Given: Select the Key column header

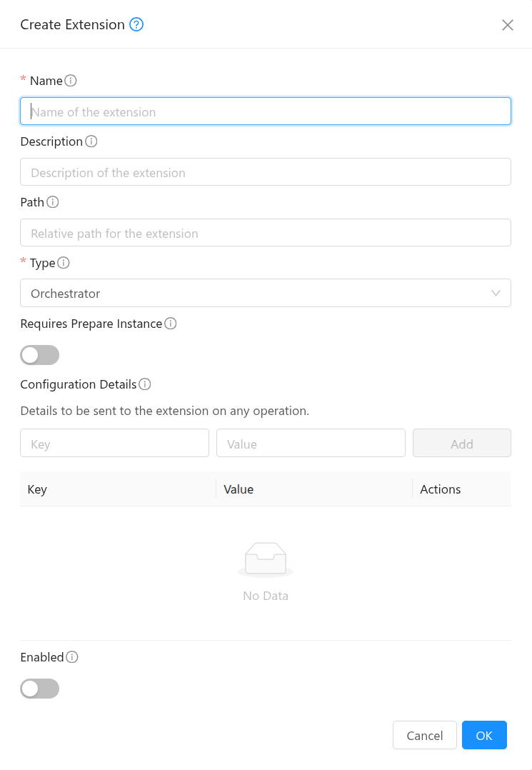Looking at the screenshot, I should click(x=37, y=489).
